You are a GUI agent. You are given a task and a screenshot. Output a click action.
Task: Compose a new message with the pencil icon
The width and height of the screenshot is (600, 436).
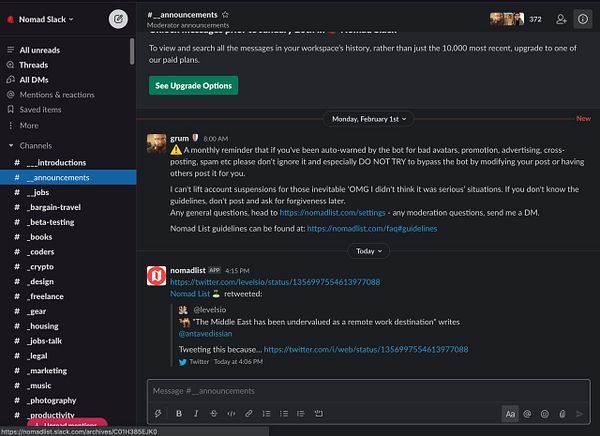118,19
